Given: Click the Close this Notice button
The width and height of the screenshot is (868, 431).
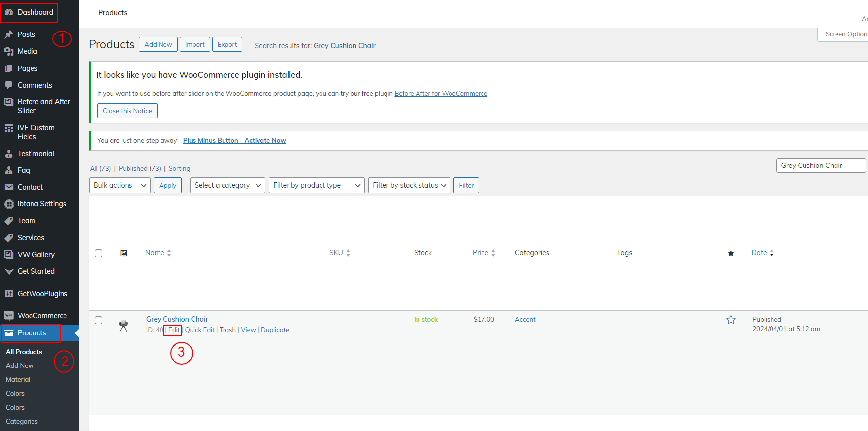Looking at the screenshot, I should point(128,111).
